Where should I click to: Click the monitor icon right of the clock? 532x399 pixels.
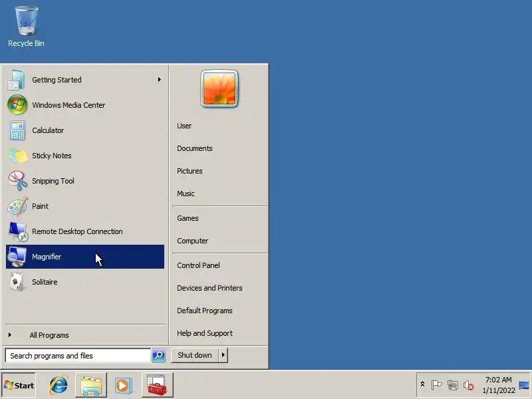tap(524, 385)
